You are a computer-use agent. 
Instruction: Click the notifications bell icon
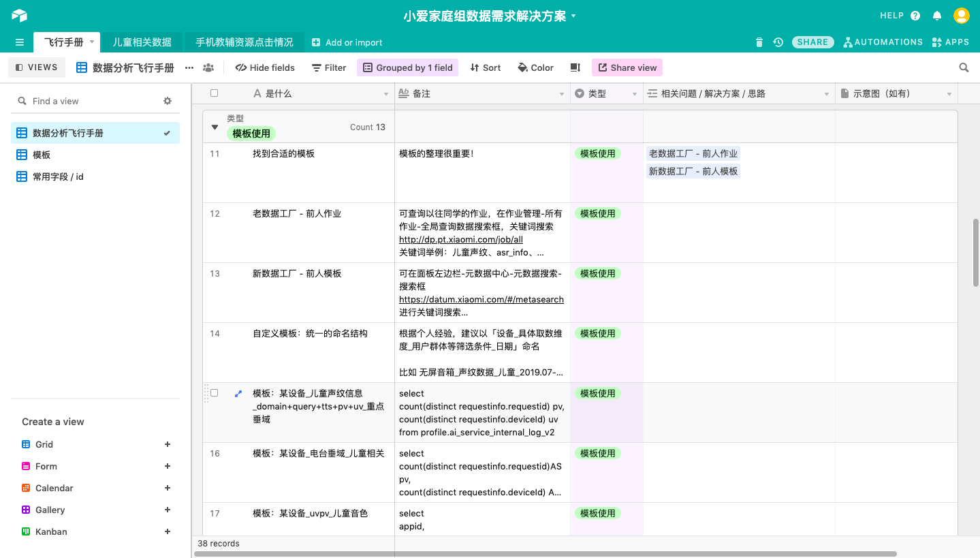pos(937,16)
